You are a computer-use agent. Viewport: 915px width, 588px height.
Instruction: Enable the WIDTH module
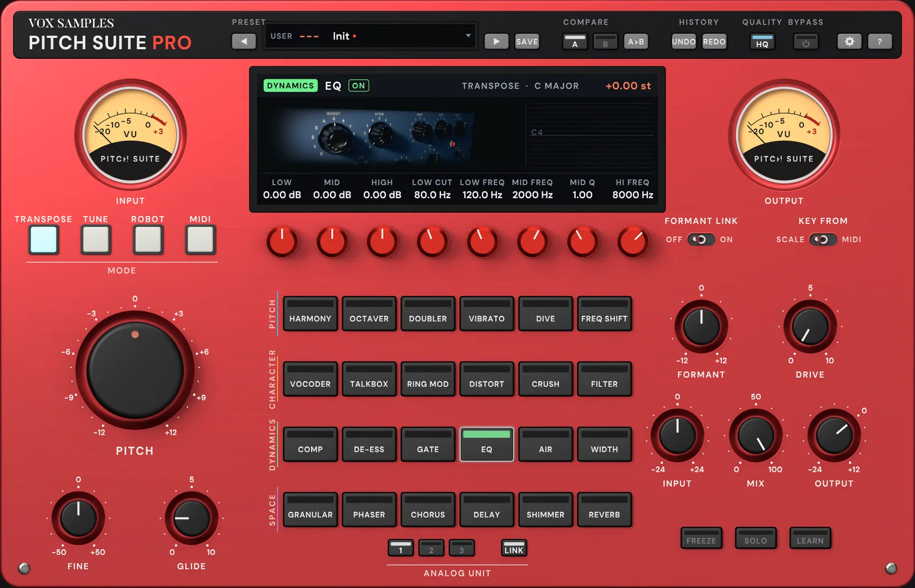[x=604, y=444]
